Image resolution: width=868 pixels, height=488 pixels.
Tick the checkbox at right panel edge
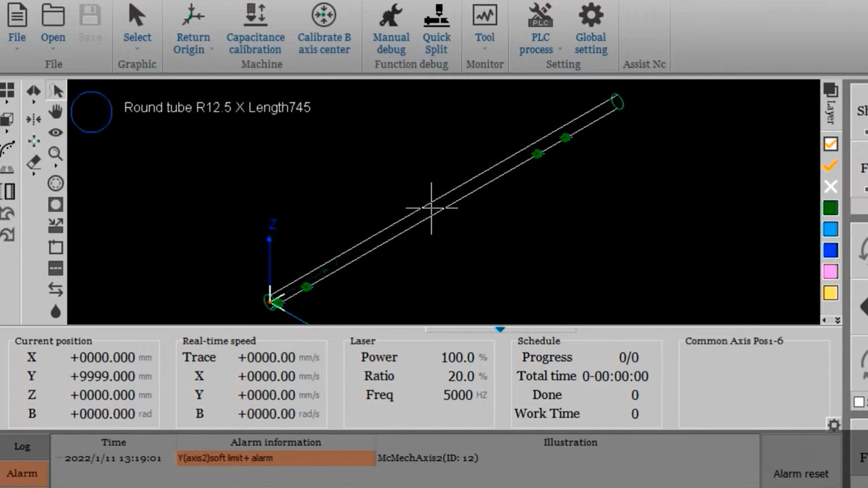click(859, 402)
